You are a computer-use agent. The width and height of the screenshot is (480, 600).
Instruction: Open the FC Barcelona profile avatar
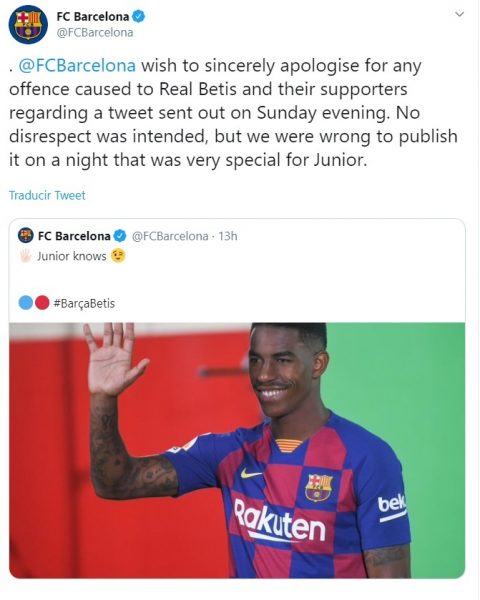click(x=28, y=24)
